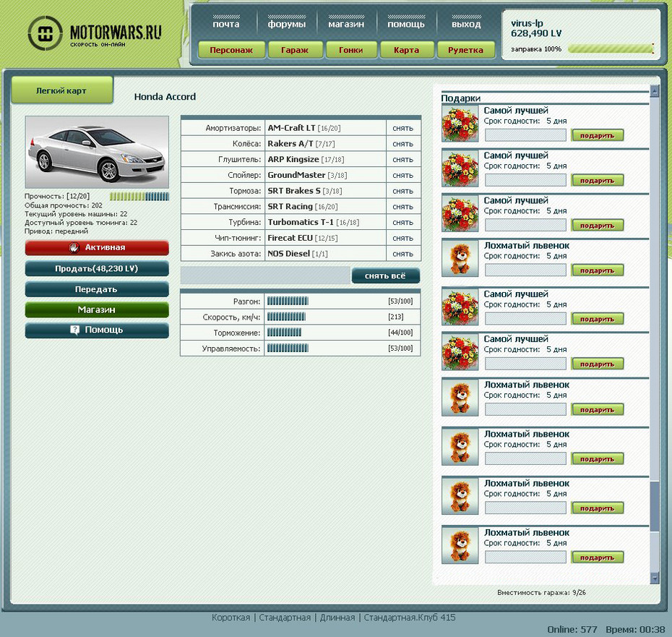Click the gift list scrollbar up arrow
Screen dimensions: 672x637
654,90
